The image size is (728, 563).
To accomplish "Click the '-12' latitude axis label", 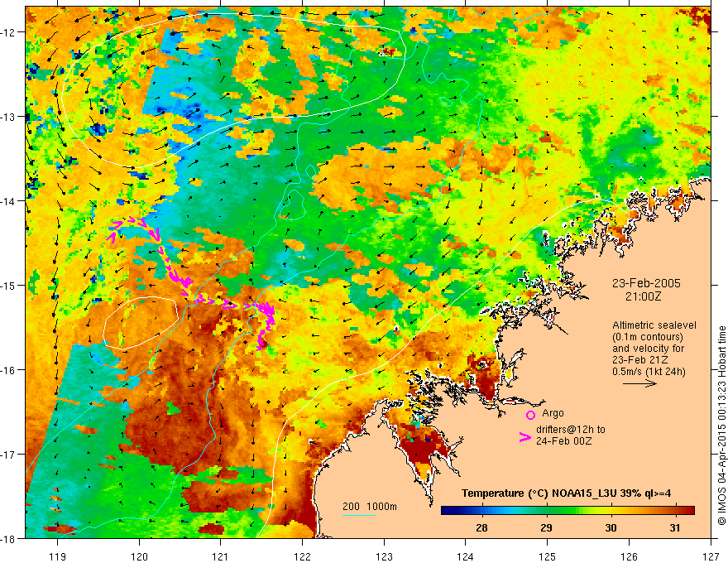I will 8,32.
